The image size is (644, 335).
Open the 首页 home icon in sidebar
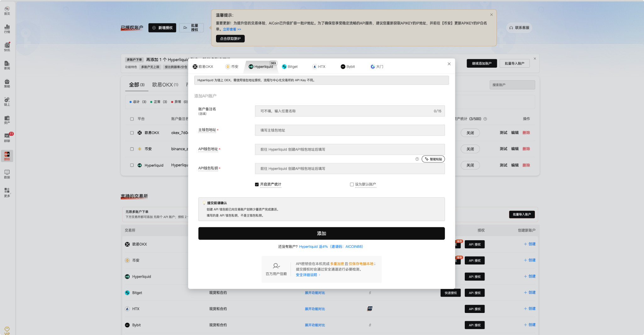[x=7, y=11]
